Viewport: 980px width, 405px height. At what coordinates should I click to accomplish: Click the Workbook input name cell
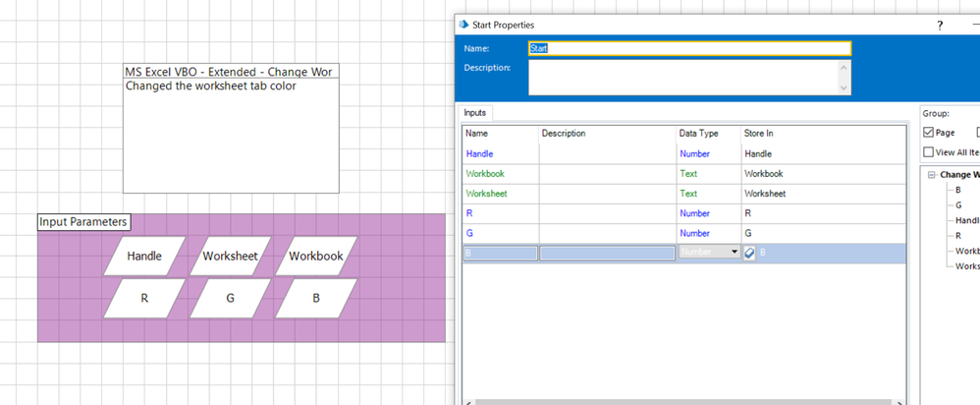pyautogui.click(x=500, y=174)
